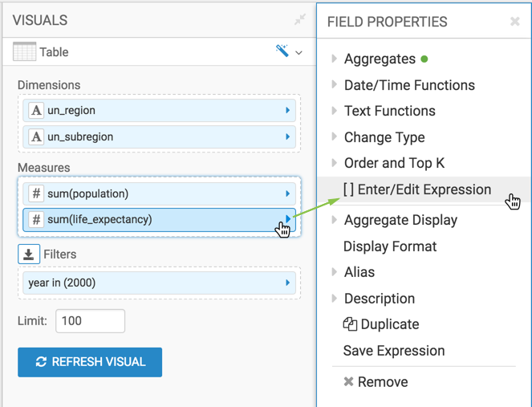Click the Limit input field
532x407 pixels.
[x=90, y=321]
